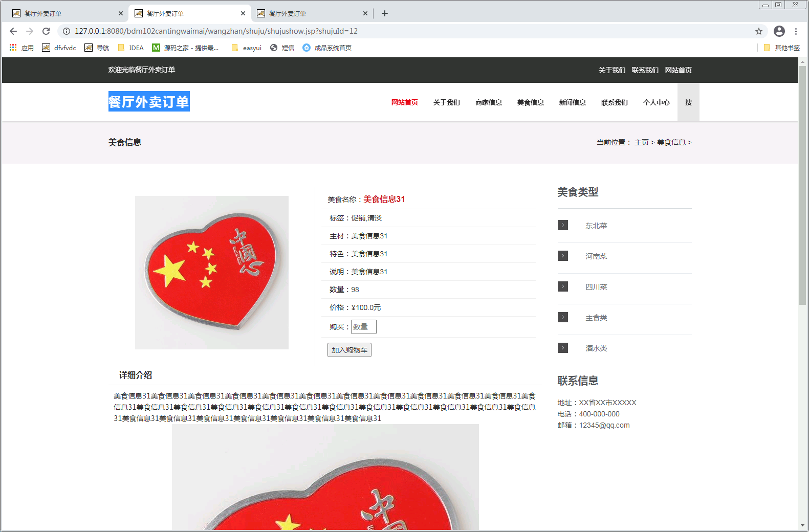Click the scrollbar down arrow
This screenshot has width=809, height=532.
click(802, 525)
